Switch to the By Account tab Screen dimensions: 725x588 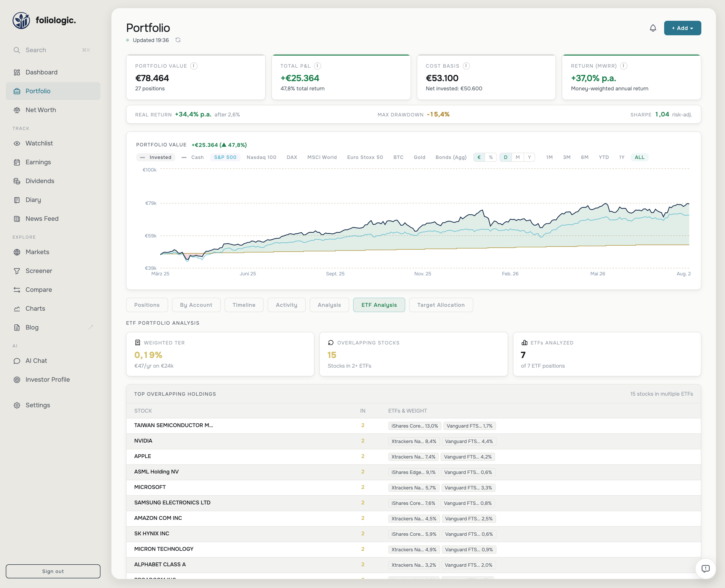196,305
